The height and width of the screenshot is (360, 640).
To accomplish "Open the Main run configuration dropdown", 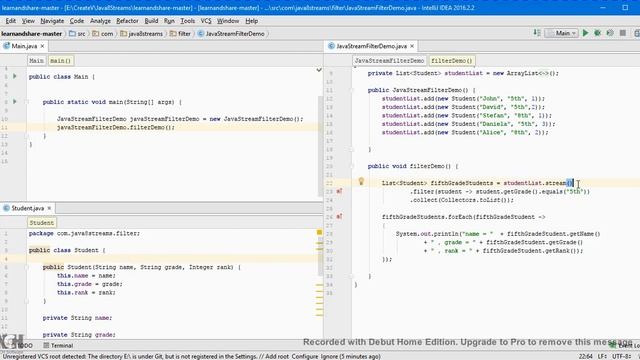I will pyautogui.click(x=561, y=33).
